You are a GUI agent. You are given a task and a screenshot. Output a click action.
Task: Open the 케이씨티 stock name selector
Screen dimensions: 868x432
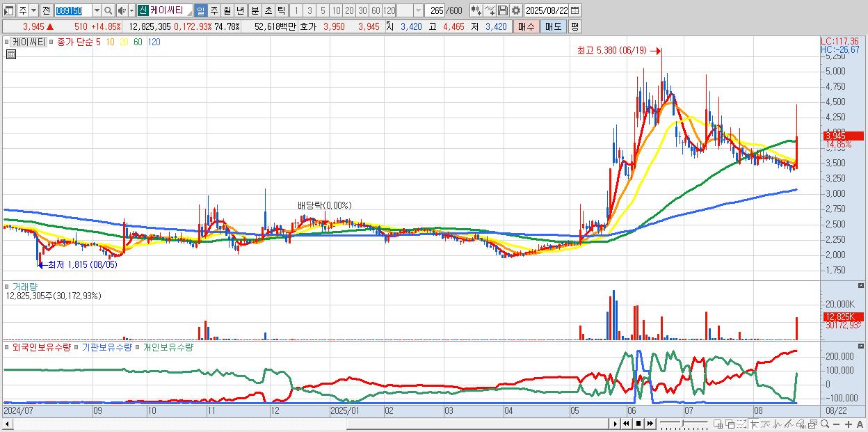coord(171,10)
